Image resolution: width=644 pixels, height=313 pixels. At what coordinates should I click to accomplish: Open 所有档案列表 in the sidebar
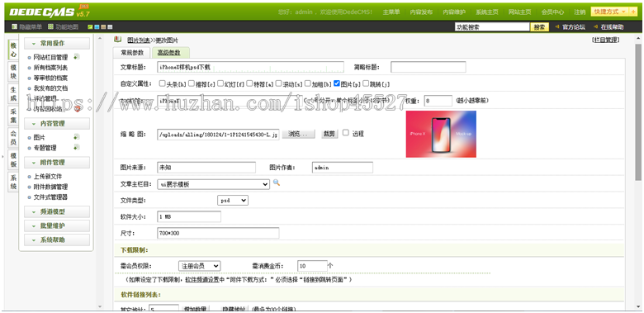tap(50, 68)
